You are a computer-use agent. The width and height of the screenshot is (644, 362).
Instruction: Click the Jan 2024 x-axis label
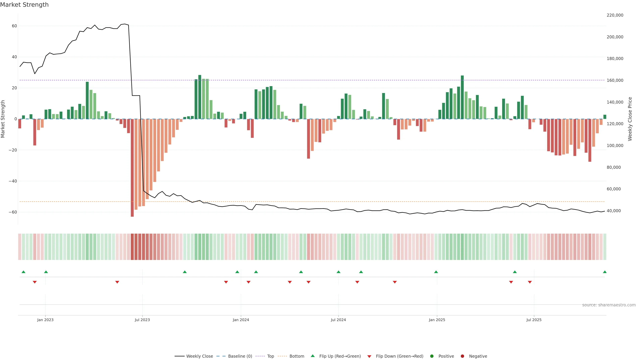(241, 320)
